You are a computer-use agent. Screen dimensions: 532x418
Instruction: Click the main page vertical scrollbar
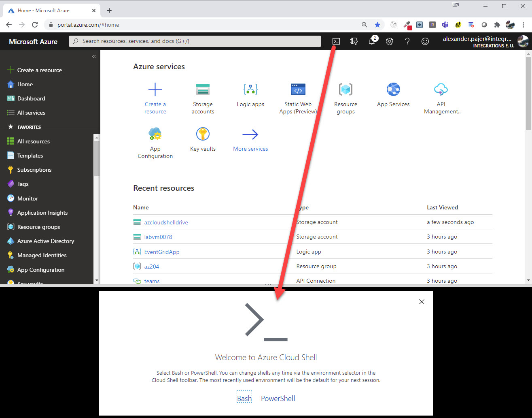tap(528, 94)
